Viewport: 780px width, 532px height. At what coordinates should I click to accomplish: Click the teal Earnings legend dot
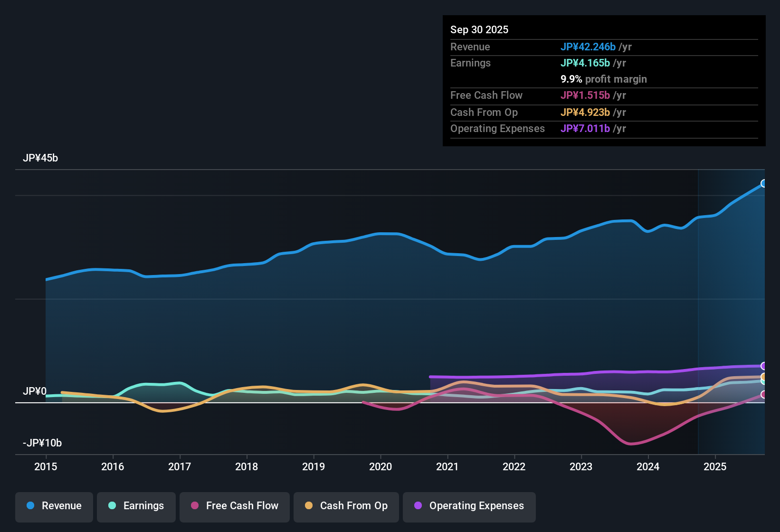point(112,506)
